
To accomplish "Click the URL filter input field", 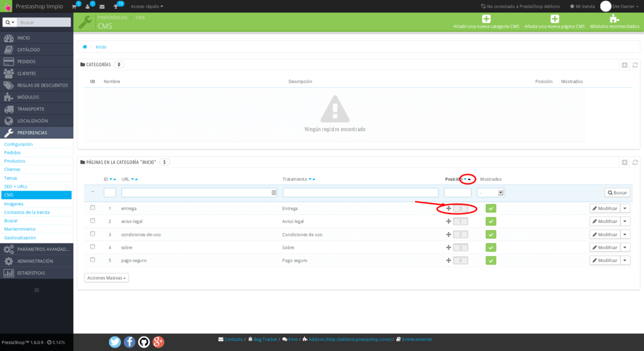I will coord(199,192).
